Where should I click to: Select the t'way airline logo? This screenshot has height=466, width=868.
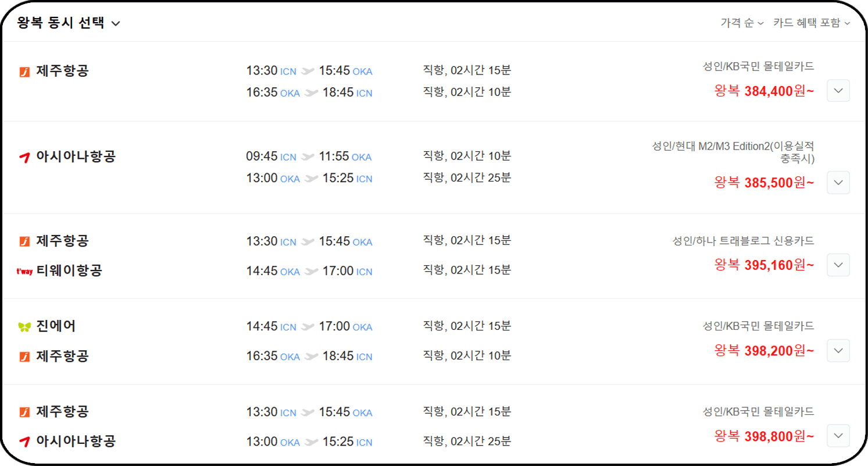pyautogui.click(x=23, y=271)
